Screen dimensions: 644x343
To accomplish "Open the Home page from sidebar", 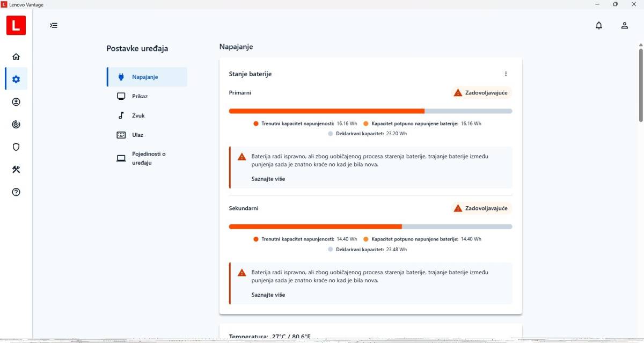I will click(x=16, y=57).
